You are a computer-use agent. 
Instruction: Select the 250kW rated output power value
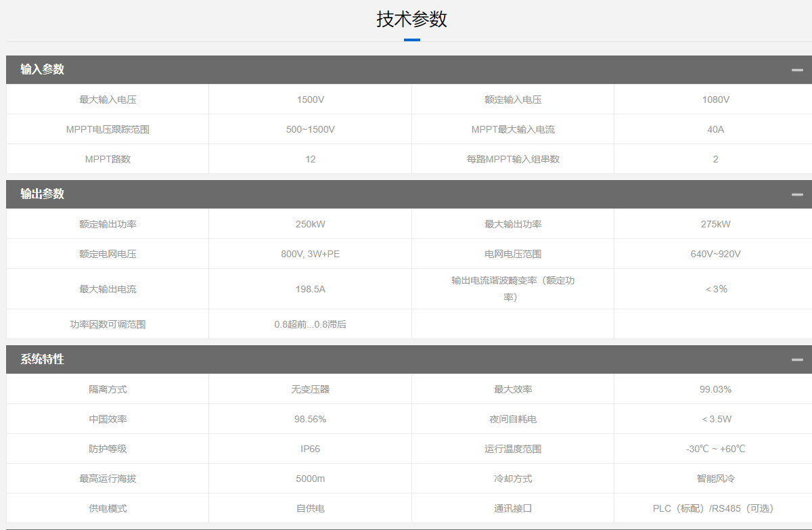click(x=310, y=224)
